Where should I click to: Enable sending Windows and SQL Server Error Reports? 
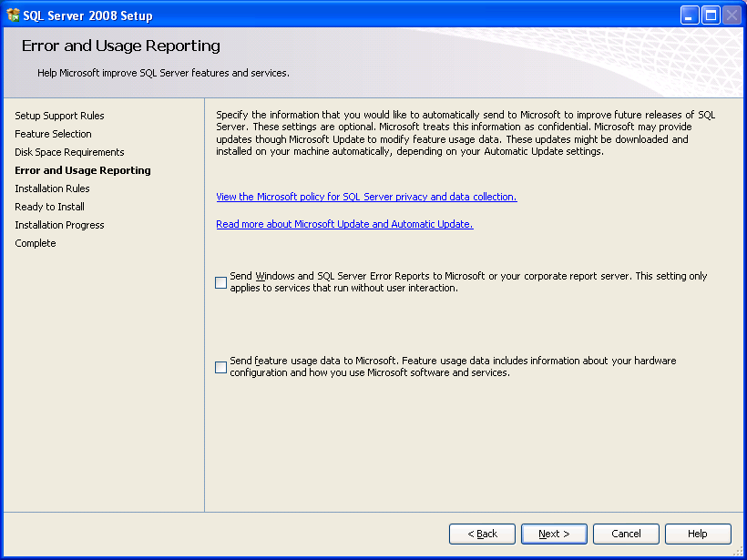220,282
